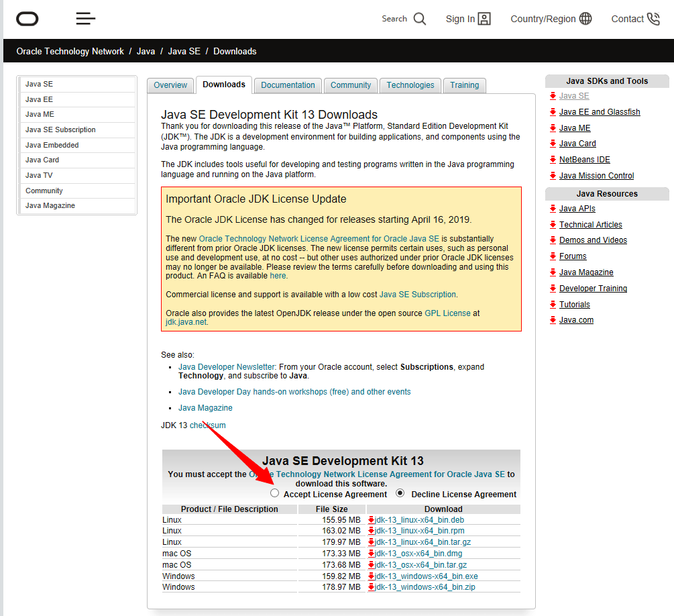Click red arrow icon beside NetBeans IDE
The height and width of the screenshot is (616, 674).
[x=553, y=160]
